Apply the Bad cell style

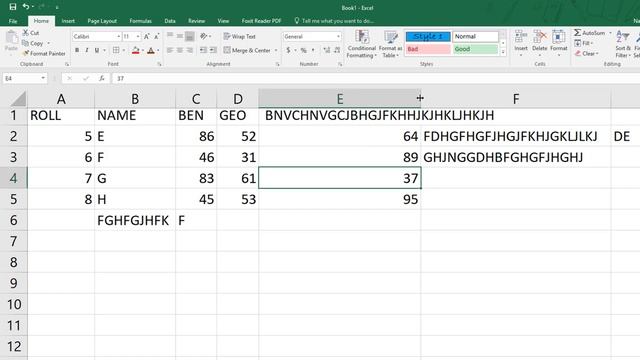(428, 49)
